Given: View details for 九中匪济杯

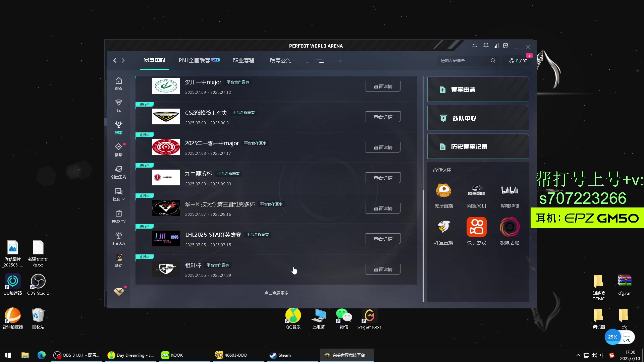Looking at the screenshot, I should [383, 178].
